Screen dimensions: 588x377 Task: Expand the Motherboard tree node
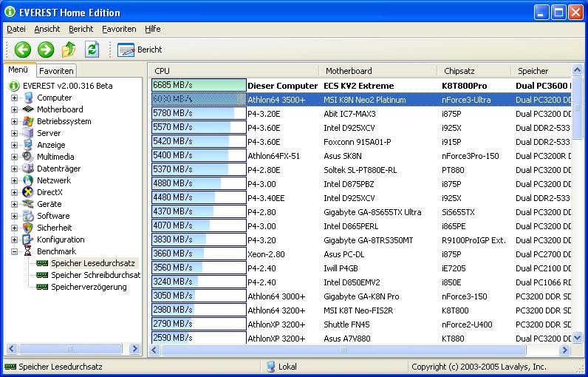coord(14,109)
